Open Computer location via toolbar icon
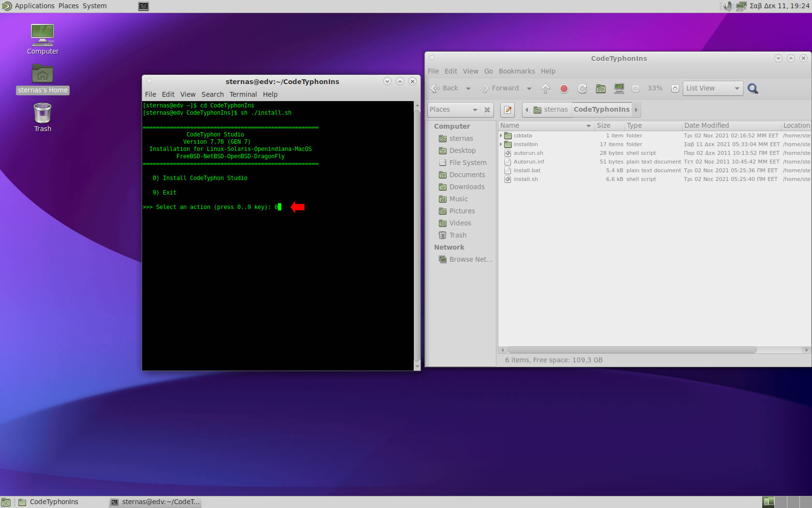This screenshot has width=812, height=508. click(619, 89)
